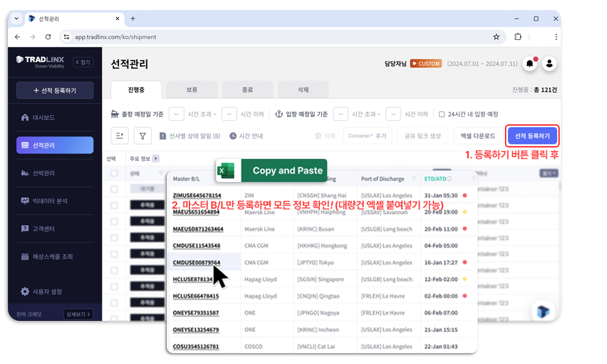This screenshot has height=364, width=607.
Task: Toggle the list indent view icon
Action: 120,136
